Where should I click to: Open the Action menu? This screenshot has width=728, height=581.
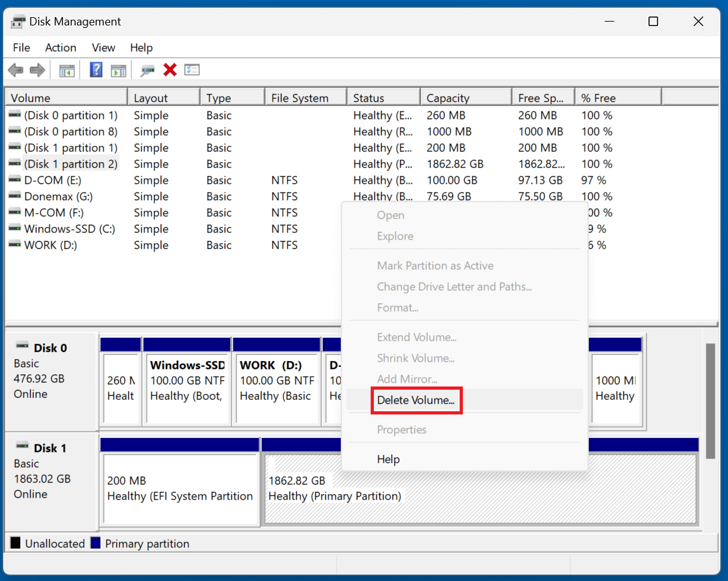point(60,48)
